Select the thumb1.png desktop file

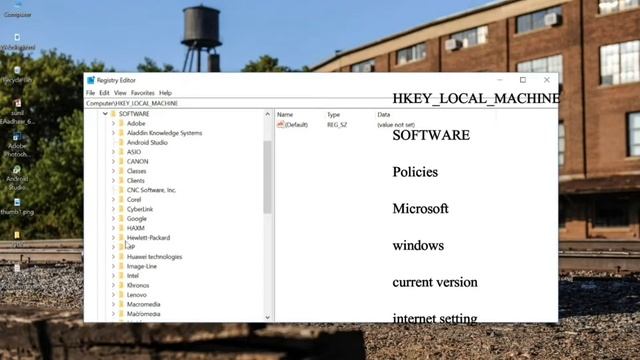click(17, 207)
